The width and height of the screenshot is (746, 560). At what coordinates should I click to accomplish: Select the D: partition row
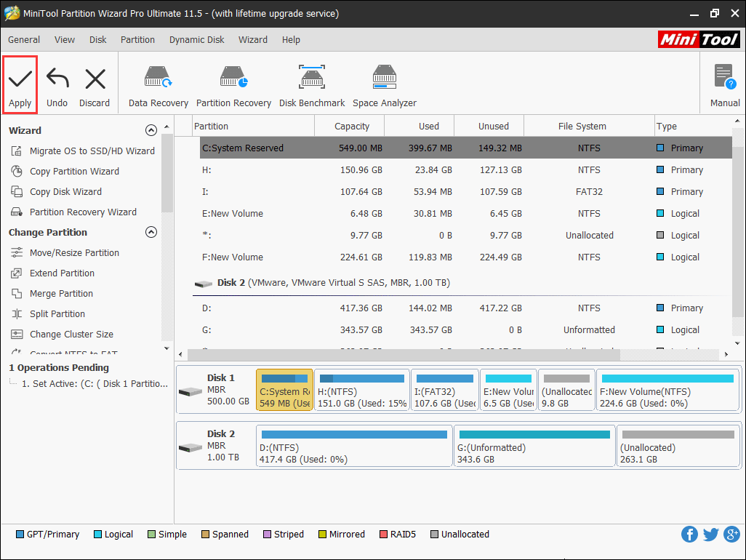tap(466, 308)
